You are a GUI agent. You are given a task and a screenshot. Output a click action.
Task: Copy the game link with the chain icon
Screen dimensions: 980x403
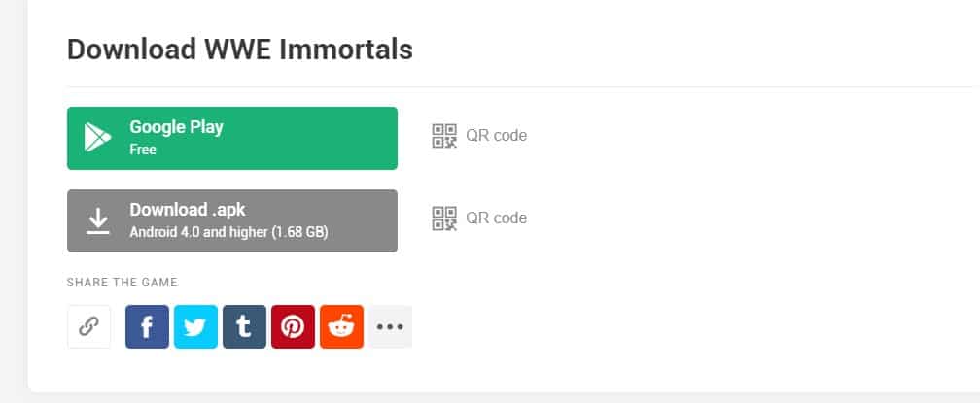(x=88, y=326)
